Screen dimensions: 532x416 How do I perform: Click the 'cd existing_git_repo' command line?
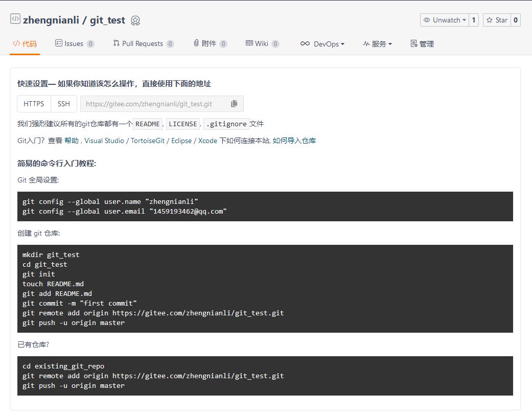pos(63,366)
